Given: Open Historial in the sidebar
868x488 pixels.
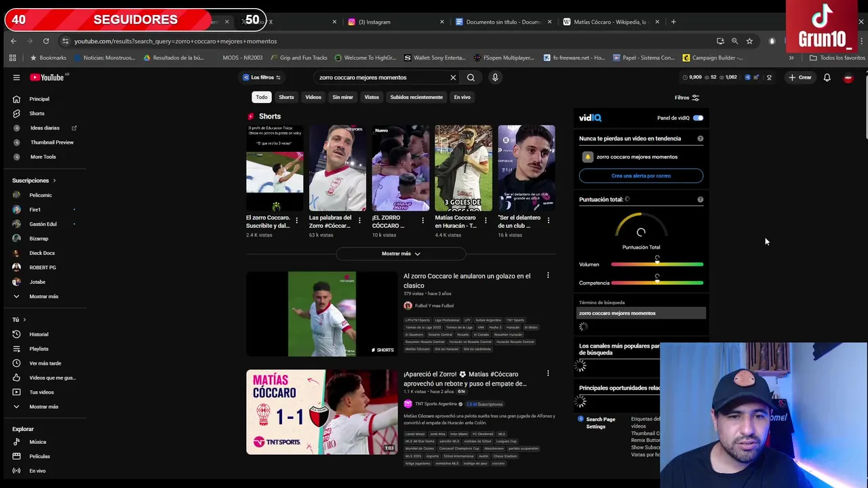Looking at the screenshot, I should (39, 334).
